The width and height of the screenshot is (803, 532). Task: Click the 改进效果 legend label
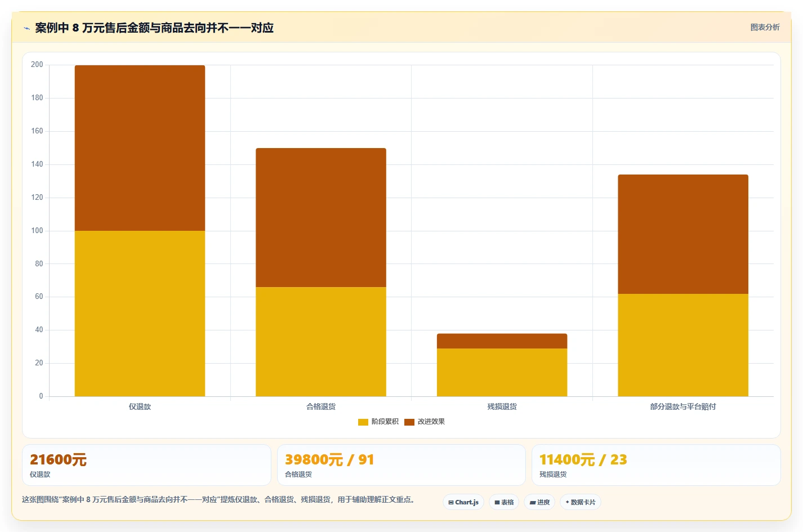(x=431, y=422)
